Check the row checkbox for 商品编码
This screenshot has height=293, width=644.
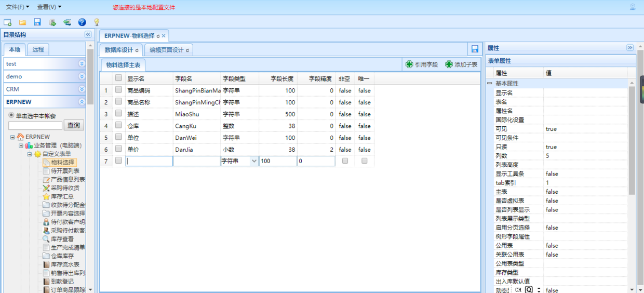pyautogui.click(x=118, y=90)
